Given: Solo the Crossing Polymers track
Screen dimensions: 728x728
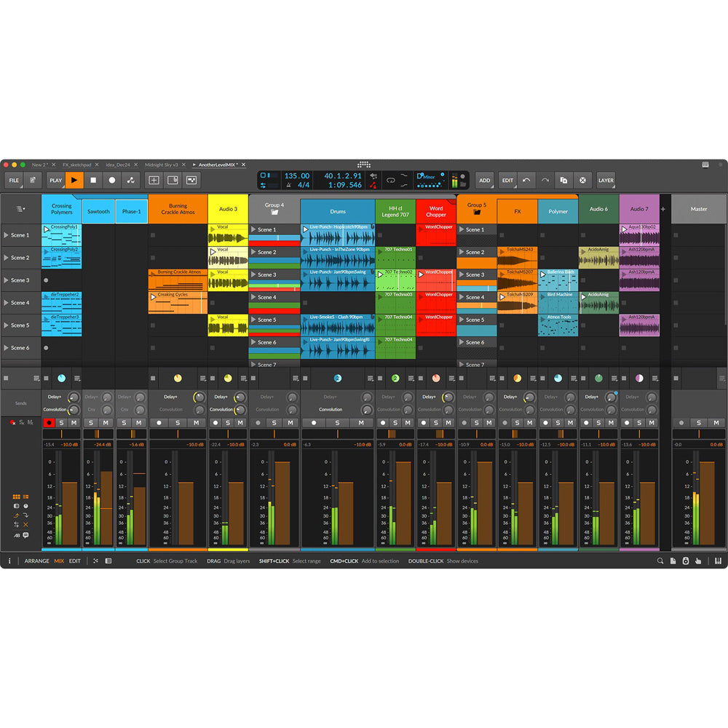Looking at the screenshot, I should pyautogui.click(x=62, y=423).
